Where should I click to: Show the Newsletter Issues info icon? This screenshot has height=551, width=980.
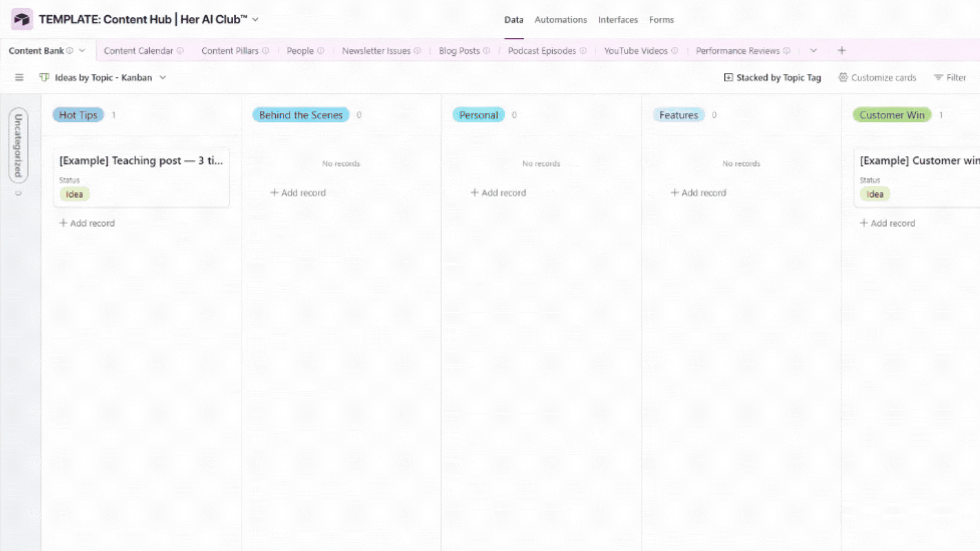tap(418, 51)
